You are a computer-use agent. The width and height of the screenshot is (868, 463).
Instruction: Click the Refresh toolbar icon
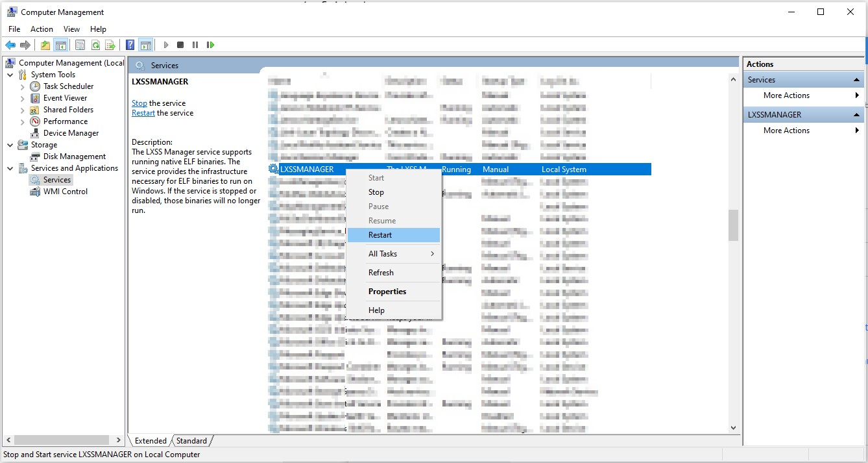95,45
